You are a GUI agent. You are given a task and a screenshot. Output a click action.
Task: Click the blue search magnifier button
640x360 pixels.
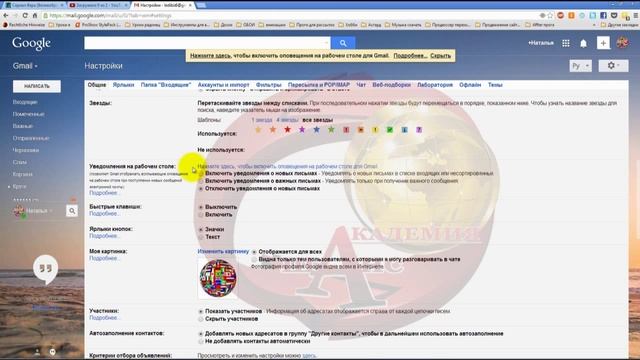343,43
